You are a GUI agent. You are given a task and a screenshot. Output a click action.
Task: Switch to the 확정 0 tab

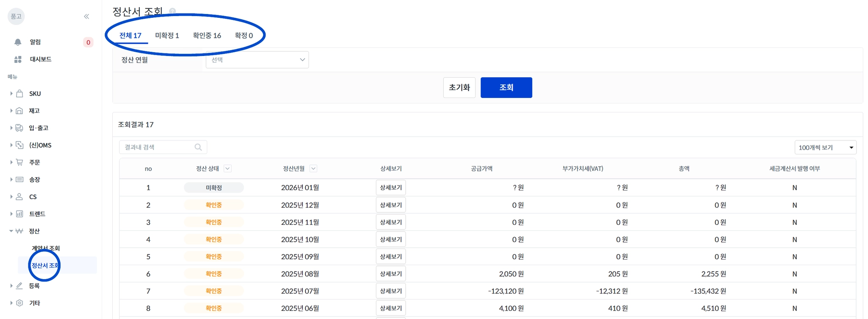[244, 36]
